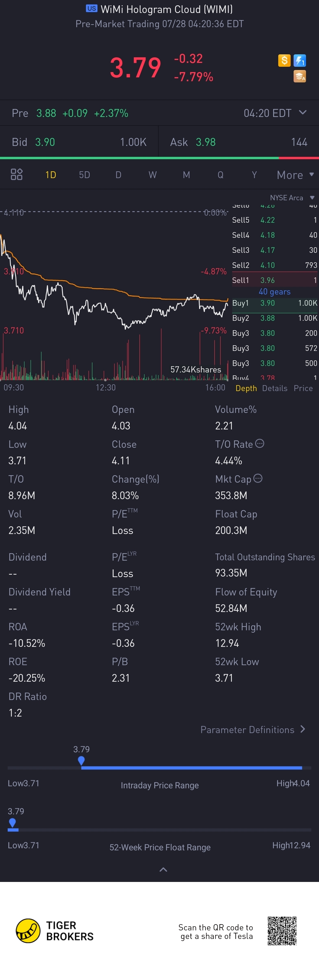Tap the 52wk High value 12.94
The width and height of the screenshot is (319, 980).
(x=227, y=643)
